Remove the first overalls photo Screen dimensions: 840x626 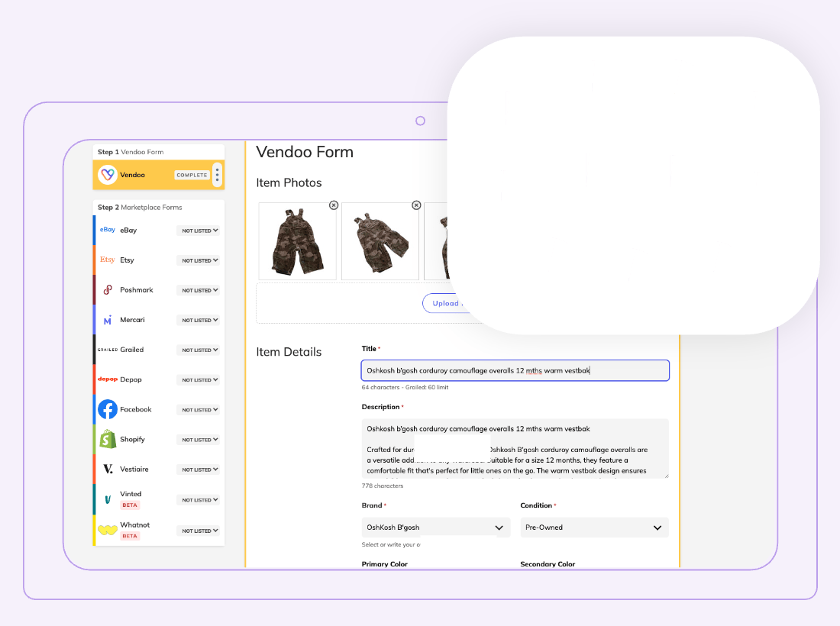point(334,205)
